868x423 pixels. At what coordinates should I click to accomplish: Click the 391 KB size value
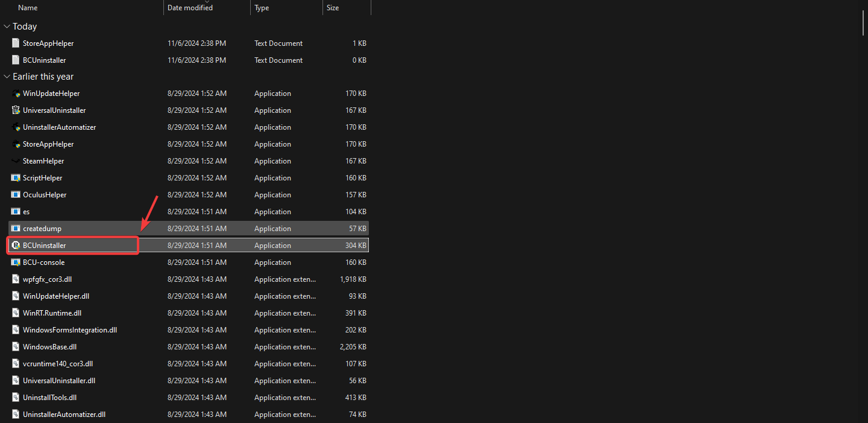pos(356,313)
